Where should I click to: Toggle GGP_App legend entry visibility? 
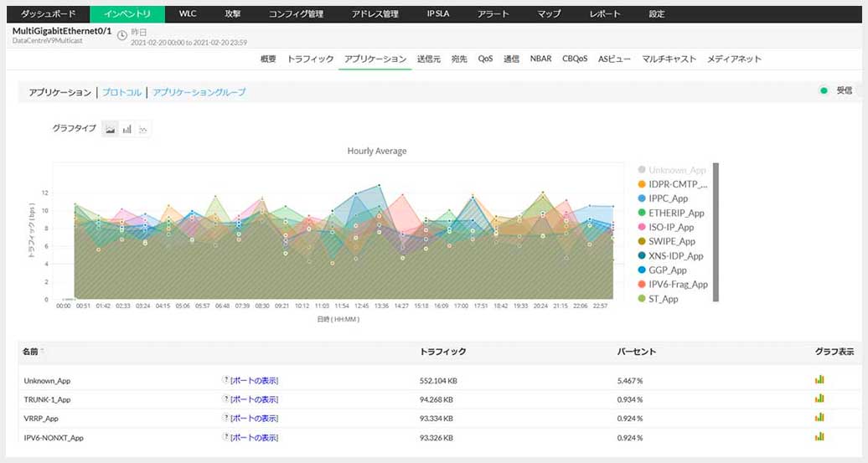(667, 270)
